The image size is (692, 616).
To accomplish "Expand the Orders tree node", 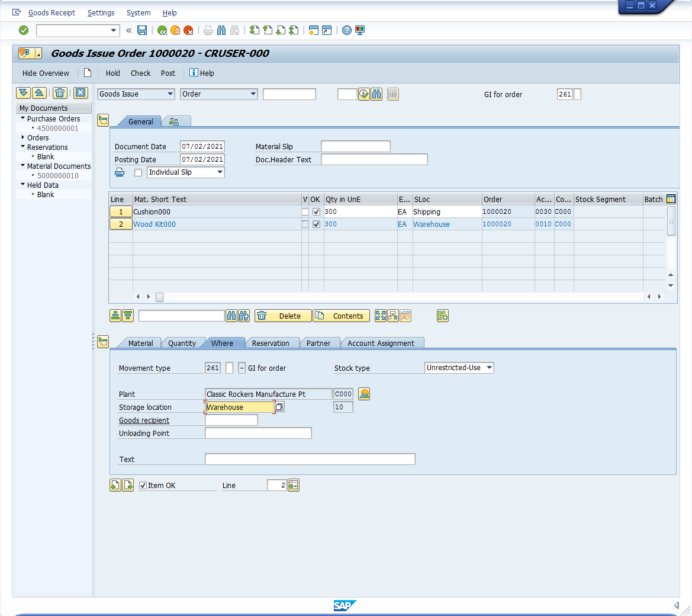I will pos(23,137).
